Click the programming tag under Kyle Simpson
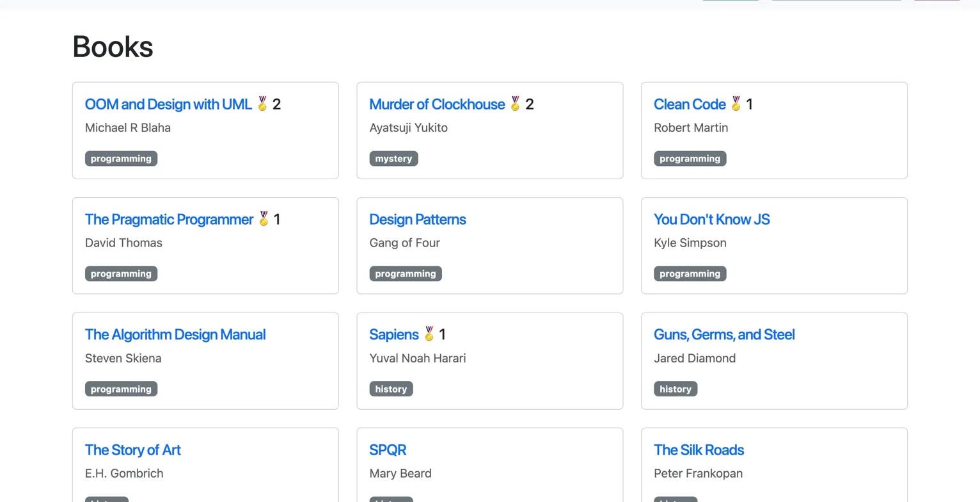The height and width of the screenshot is (502, 980). coord(690,274)
